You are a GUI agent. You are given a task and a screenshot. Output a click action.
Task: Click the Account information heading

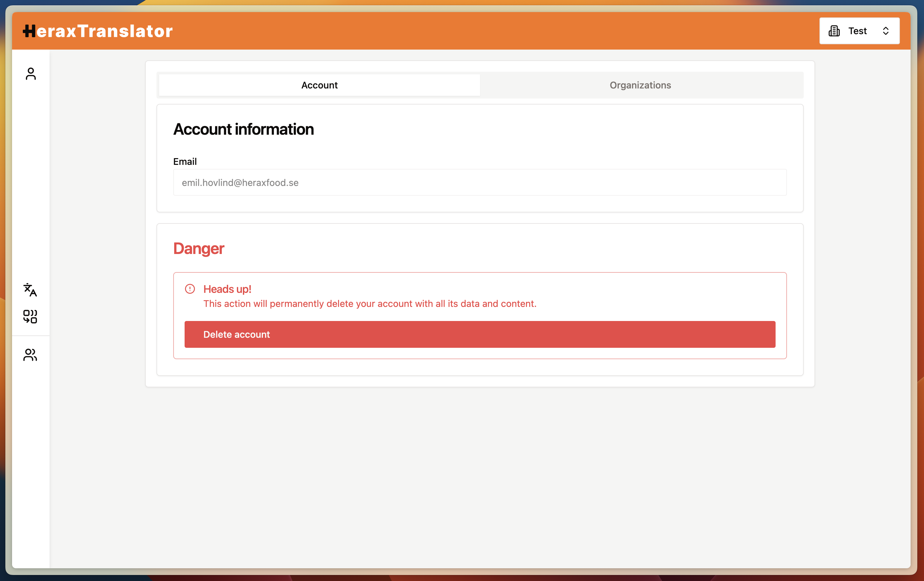[244, 129]
